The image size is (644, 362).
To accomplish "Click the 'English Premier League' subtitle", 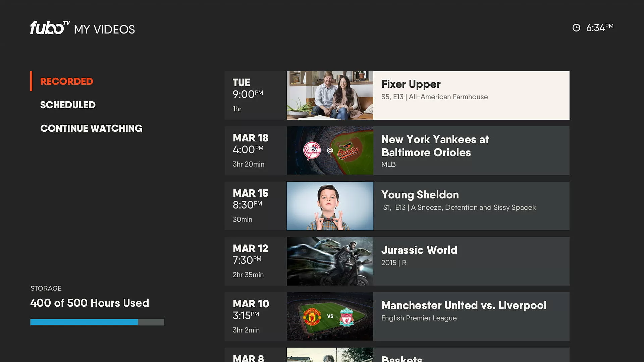I will click(419, 318).
